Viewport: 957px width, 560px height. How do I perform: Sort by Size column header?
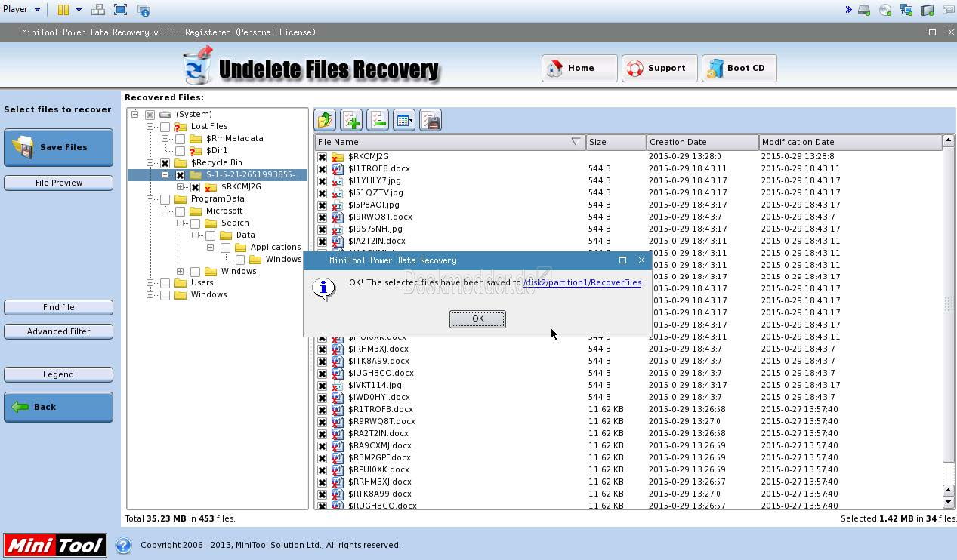click(x=616, y=142)
